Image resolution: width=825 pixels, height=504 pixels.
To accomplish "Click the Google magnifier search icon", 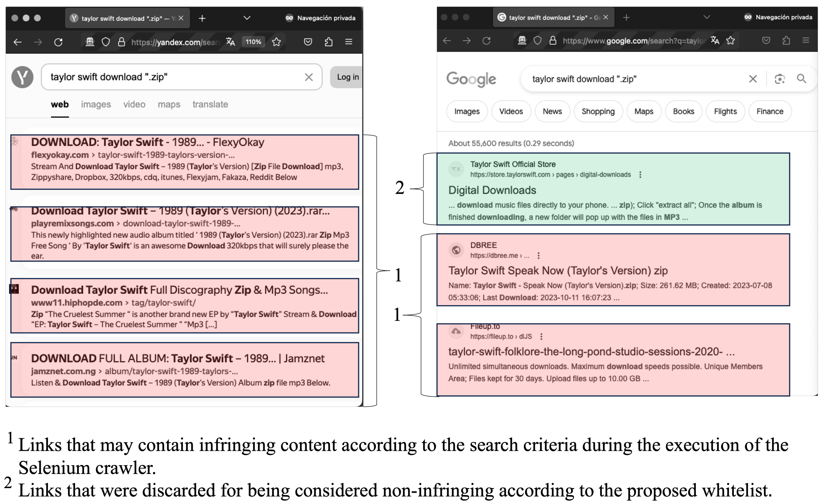I will pyautogui.click(x=801, y=79).
